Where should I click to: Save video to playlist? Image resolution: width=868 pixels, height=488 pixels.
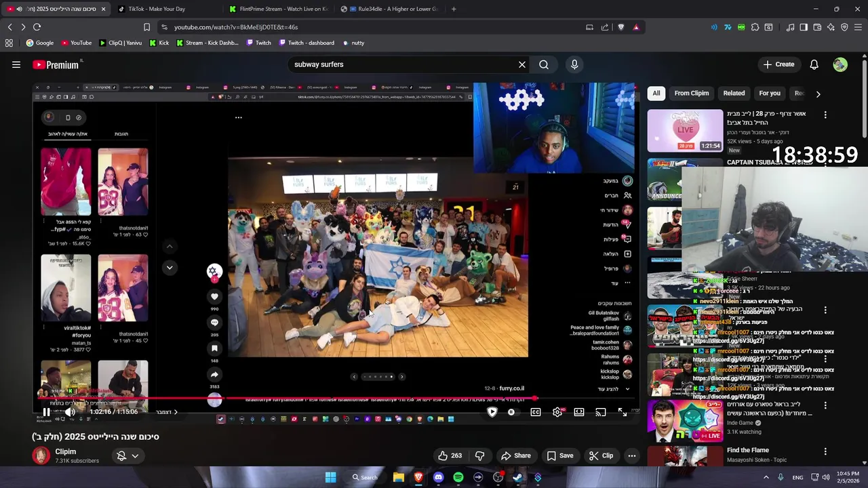click(560, 455)
